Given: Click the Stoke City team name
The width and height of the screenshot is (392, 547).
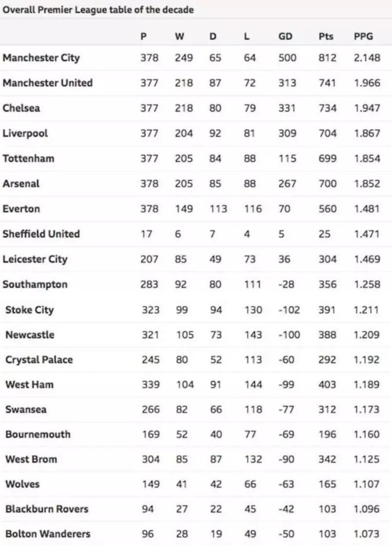Looking at the screenshot, I should click(30, 310).
